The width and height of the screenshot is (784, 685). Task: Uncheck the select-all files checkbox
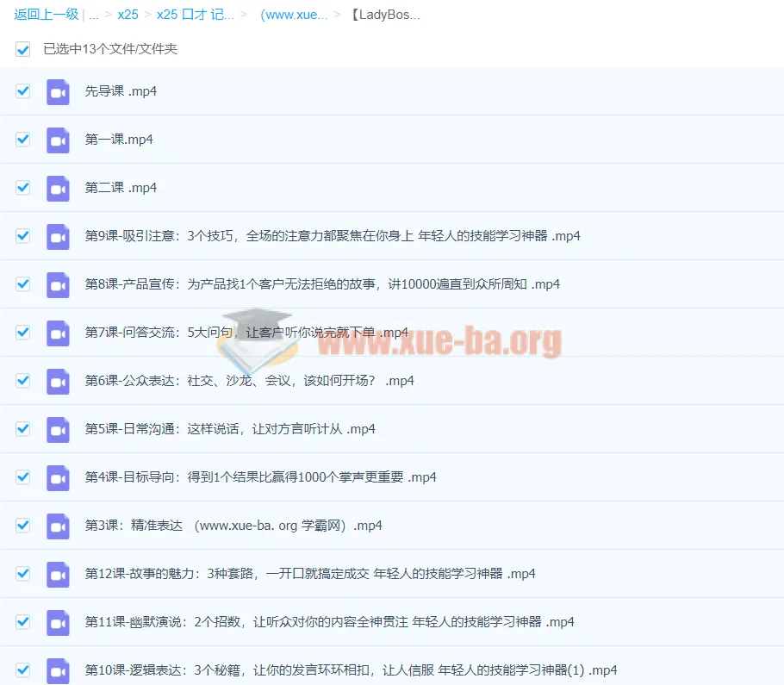tap(22, 49)
